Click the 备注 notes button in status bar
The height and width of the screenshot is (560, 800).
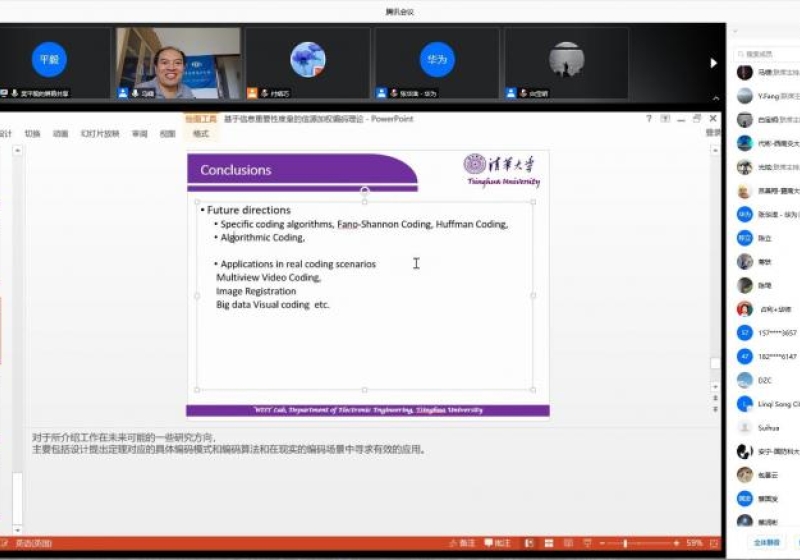[x=467, y=543]
